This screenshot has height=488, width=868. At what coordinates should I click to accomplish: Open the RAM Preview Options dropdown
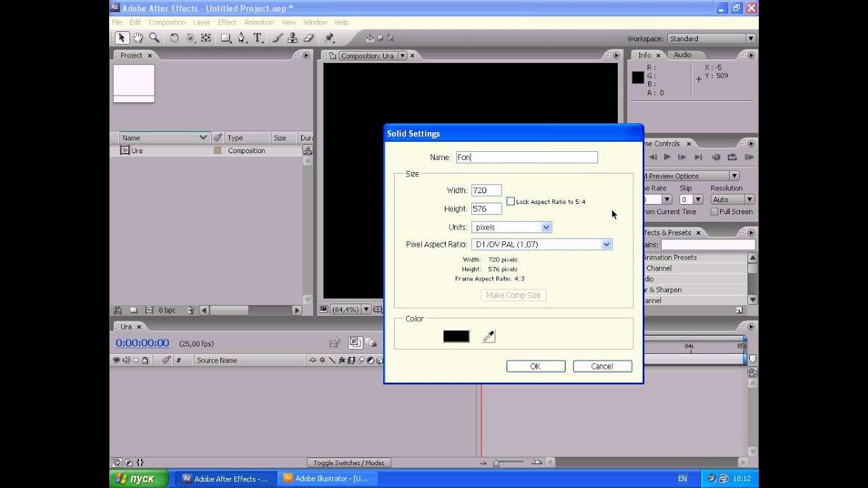click(691, 176)
